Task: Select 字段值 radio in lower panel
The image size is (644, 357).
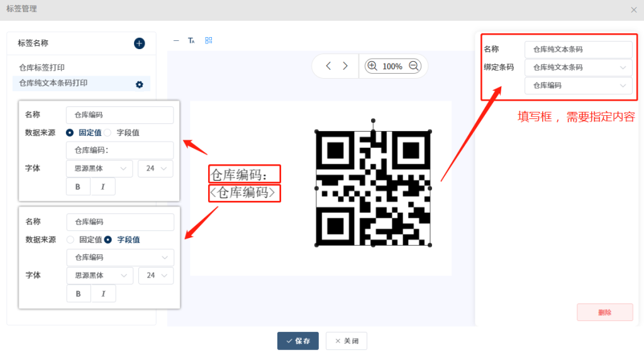Action: [108, 239]
